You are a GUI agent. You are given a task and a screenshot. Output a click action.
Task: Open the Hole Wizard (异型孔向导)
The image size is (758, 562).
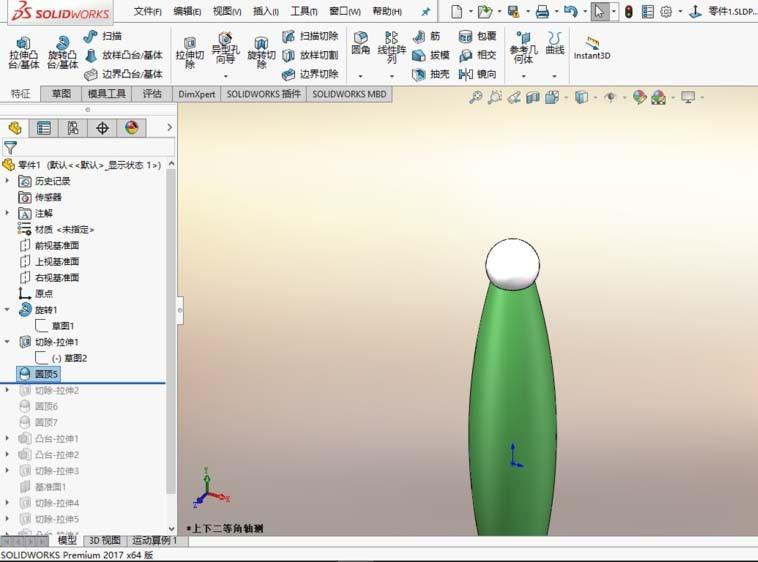[x=225, y=48]
